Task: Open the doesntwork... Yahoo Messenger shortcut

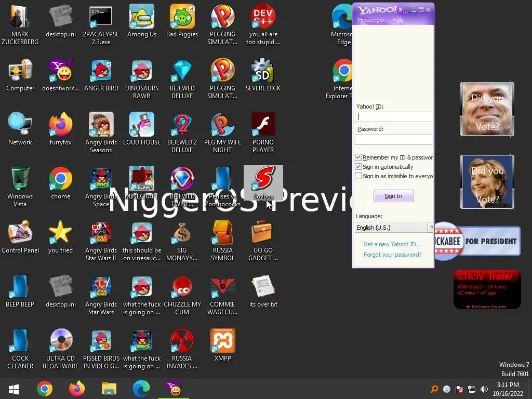Action: pos(61,75)
